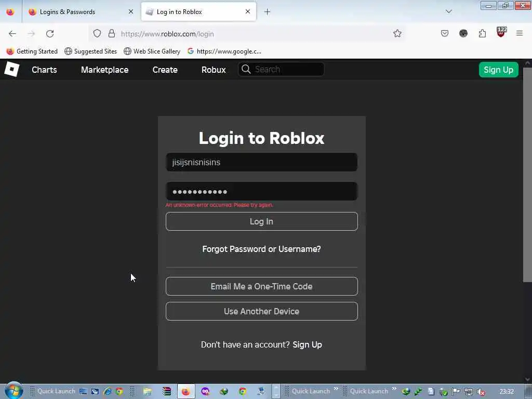Save page to Pocket
This screenshot has height=399, width=532.
coord(445,33)
